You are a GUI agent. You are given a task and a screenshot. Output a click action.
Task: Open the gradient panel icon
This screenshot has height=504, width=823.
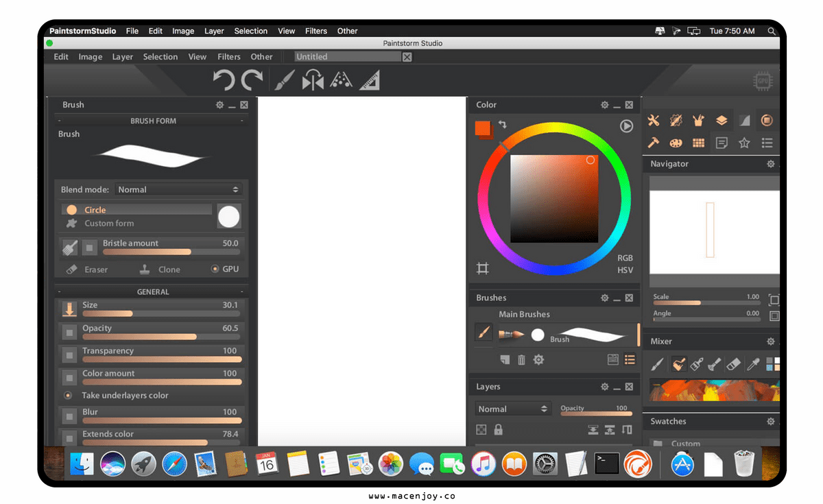point(744,121)
